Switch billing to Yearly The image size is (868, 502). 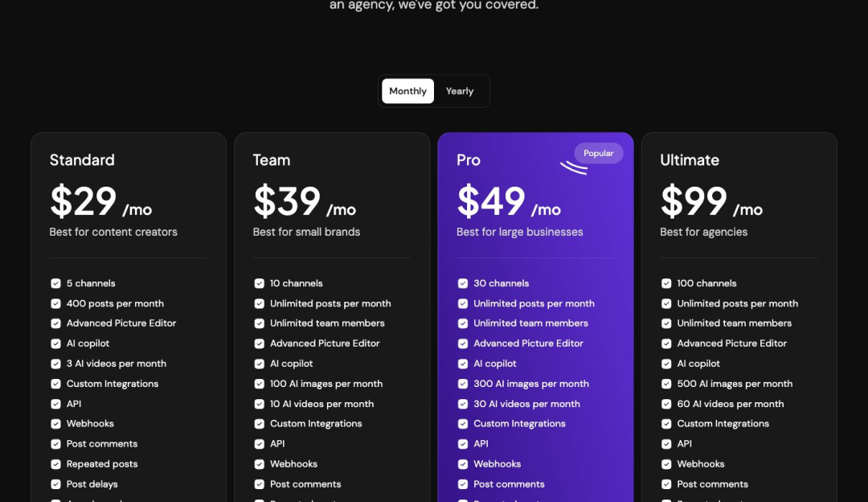[460, 92]
